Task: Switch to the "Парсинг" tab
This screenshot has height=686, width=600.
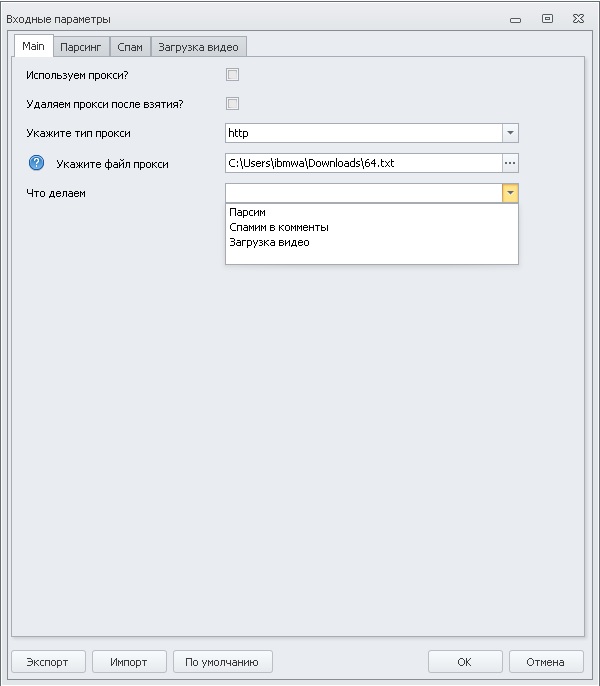Action: [x=80, y=47]
